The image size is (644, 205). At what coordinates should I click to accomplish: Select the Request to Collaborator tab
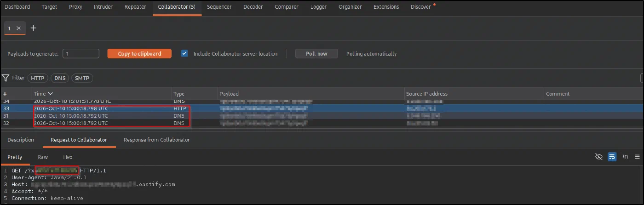[79, 140]
